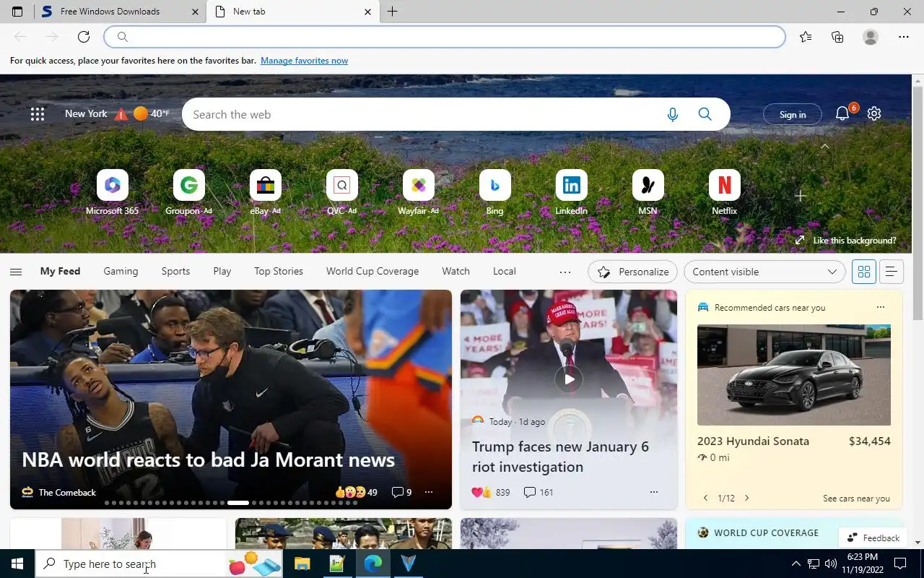Open the LinkedIn quick link tile
Viewport: 924px width, 578px height.
point(571,192)
